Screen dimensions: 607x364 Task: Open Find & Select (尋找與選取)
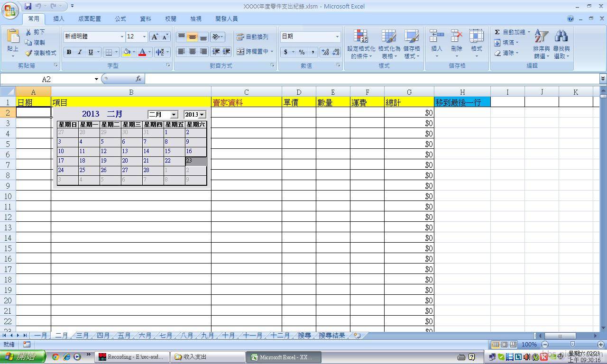point(561,44)
